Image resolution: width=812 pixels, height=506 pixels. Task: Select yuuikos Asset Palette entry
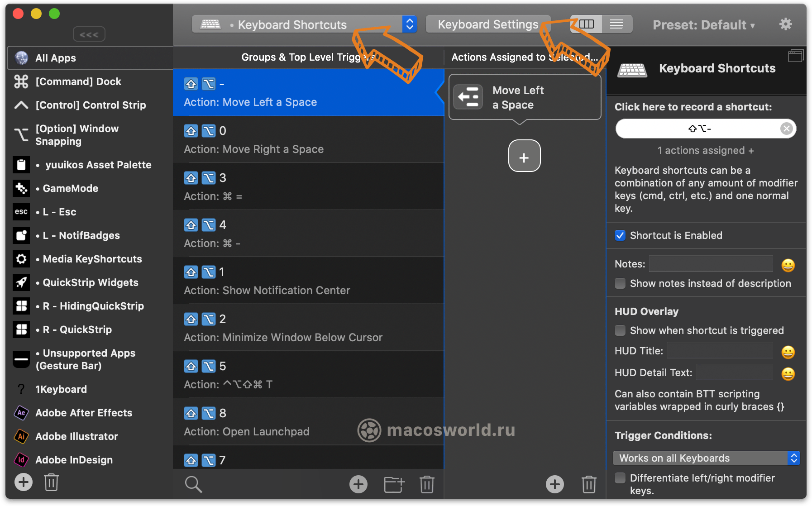90,165
